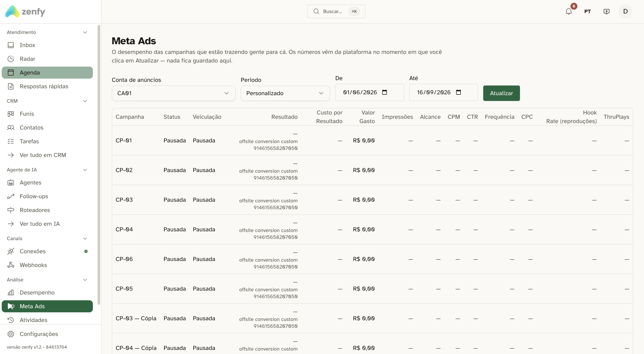Open Ver tudo em IA link
The height and width of the screenshot is (354, 644).
coord(47,224)
